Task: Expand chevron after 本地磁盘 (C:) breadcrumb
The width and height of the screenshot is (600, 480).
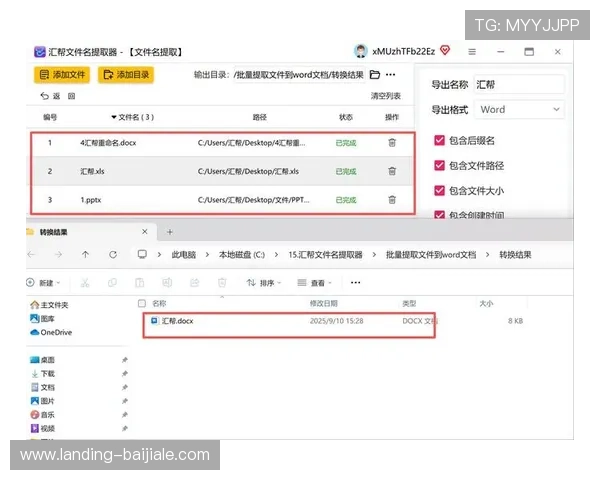Action: point(276,255)
